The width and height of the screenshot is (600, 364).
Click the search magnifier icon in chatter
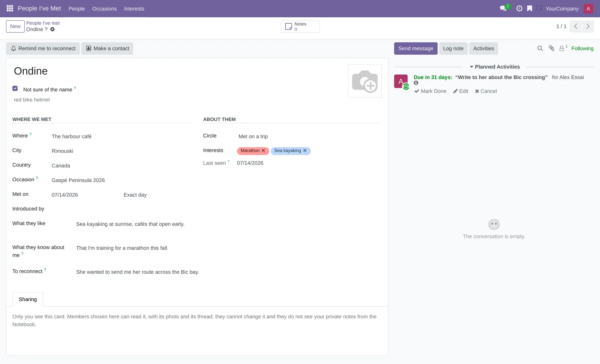pos(540,48)
